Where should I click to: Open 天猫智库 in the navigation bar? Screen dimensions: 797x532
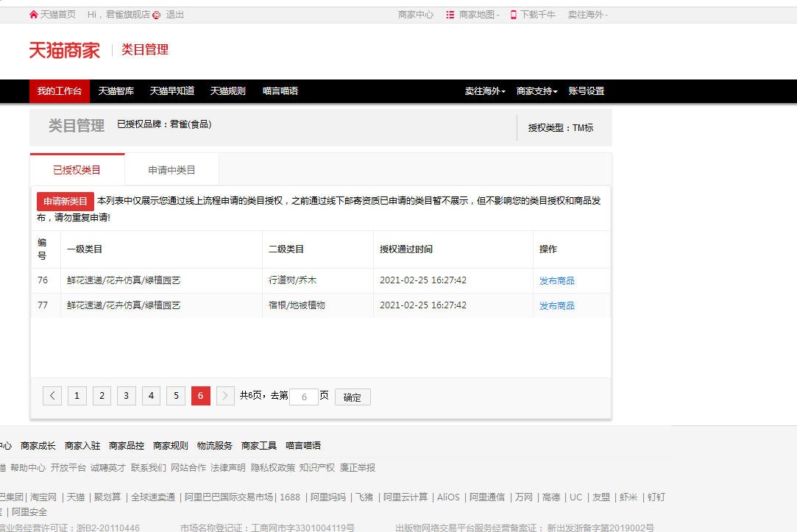point(116,91)
